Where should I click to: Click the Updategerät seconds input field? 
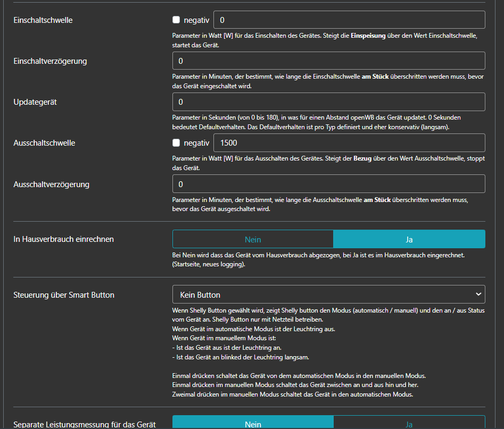[x=329, y=102]
